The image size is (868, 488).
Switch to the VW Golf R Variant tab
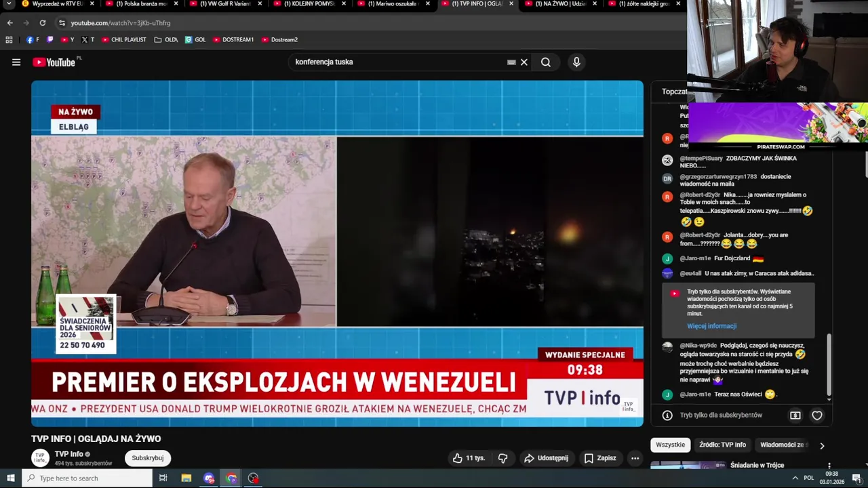pos(225,4)
